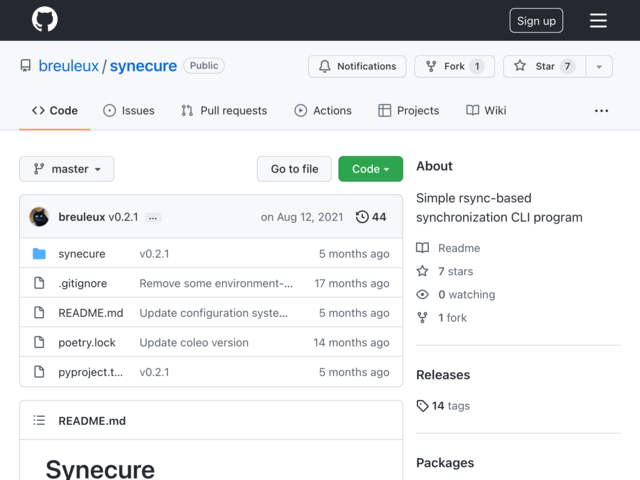Click the README.md panel title
The image size is (640, 480).
[x=92, y=420]
